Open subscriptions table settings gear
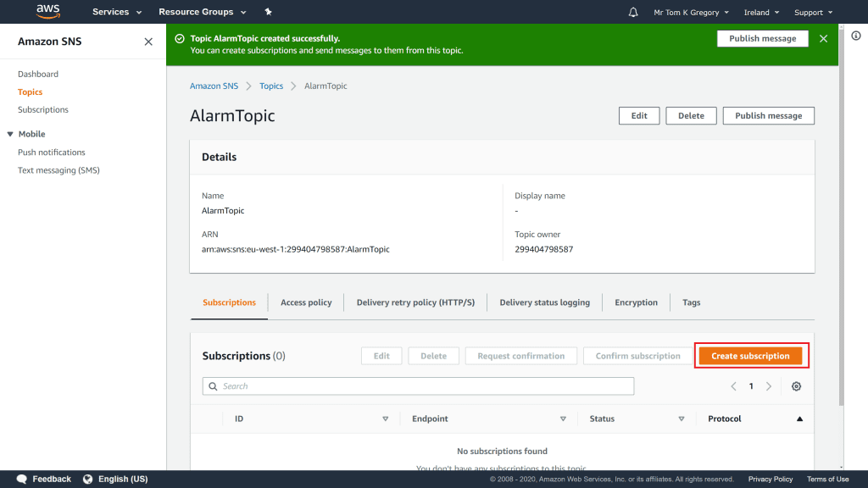Screen dimensions: 868x488 (796, 386)
